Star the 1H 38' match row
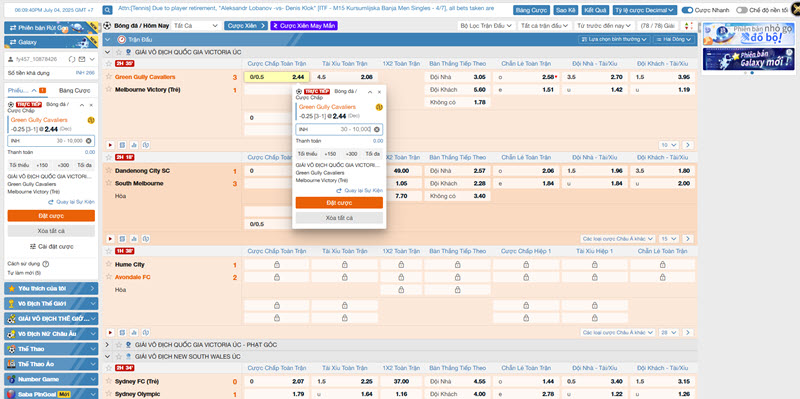 coord(108,251)
